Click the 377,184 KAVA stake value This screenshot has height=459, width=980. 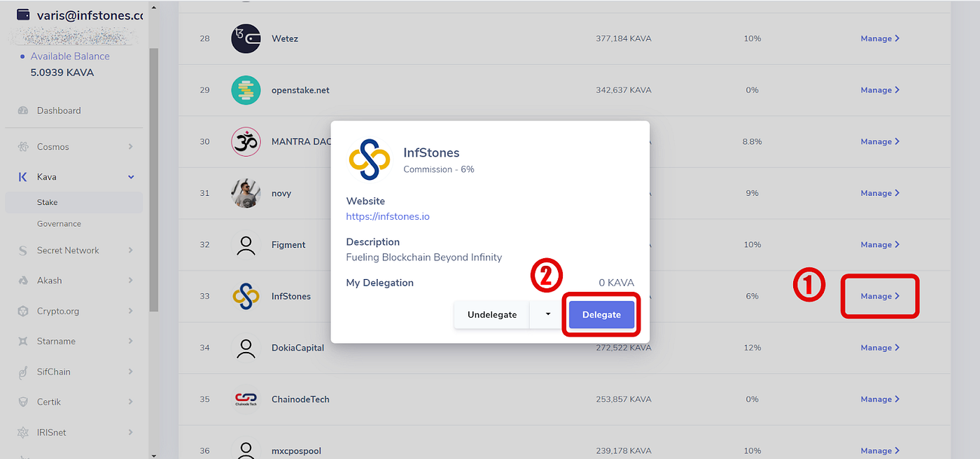(x=623, y=38)
